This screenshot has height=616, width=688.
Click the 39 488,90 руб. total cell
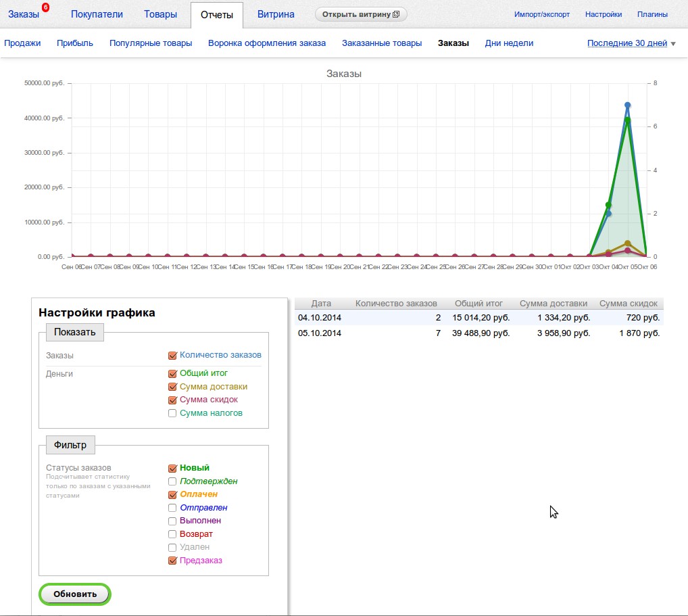click(481, 333)
